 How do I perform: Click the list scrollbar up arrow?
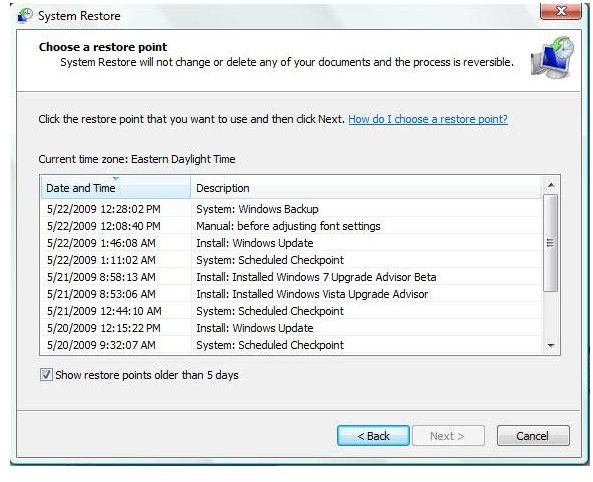pyautogui.click(x=551, y=185)
